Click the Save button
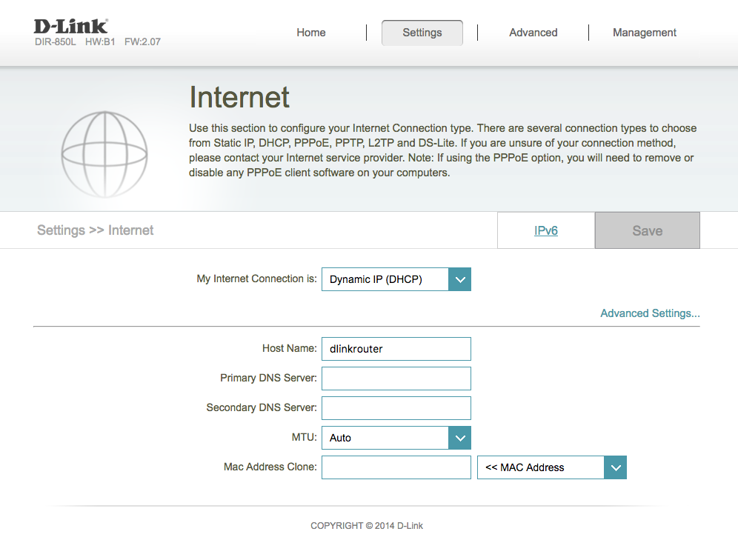This screenshot has width=738, height=560. tap(647, 230)
